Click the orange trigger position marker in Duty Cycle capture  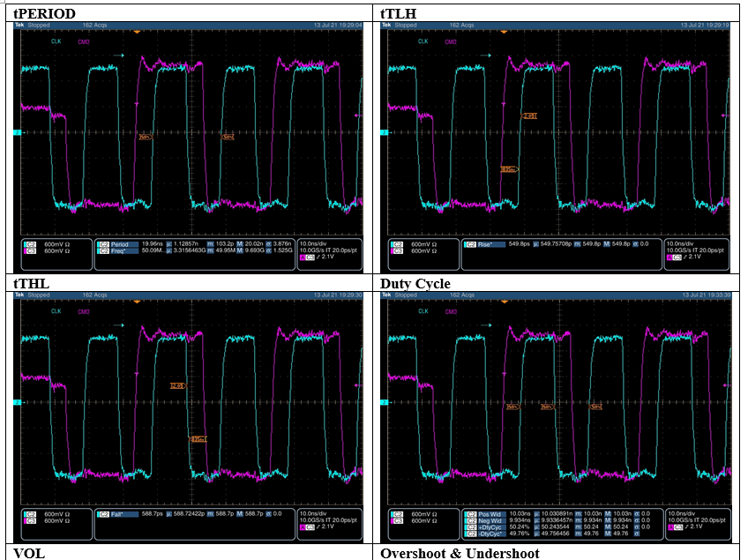(505, 302)
